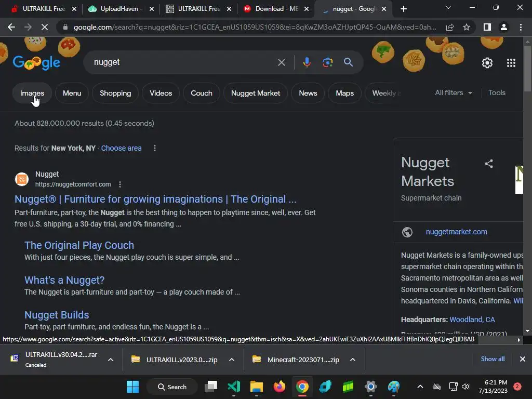Open the Tools search options
Viewport: 532px width, 399px height.
[497, 93]
